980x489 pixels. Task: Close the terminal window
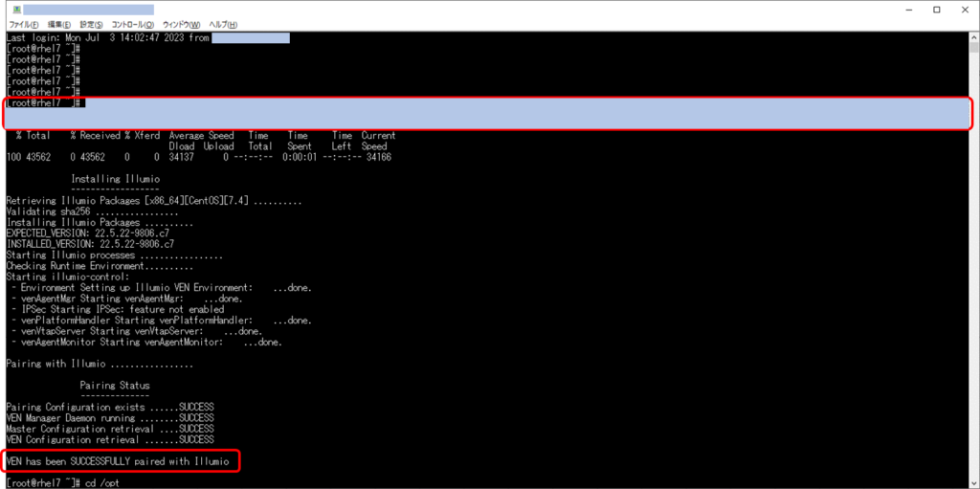pyautogui.click(x=965, y=10)
